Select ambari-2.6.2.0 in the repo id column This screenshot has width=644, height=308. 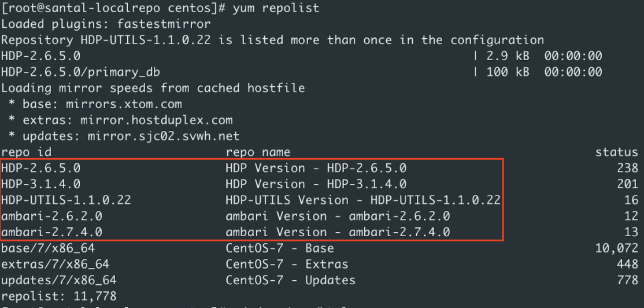click(51, 216)
